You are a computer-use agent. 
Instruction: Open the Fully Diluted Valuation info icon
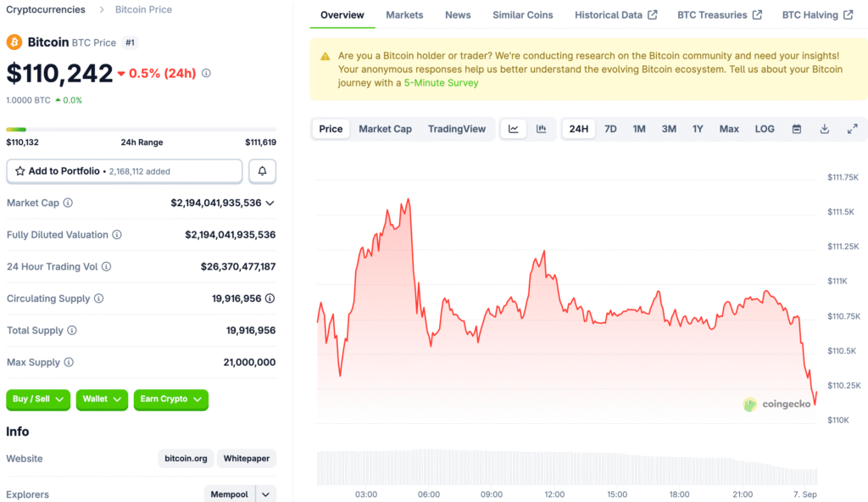pyautogui.click(x=117, y=235)
